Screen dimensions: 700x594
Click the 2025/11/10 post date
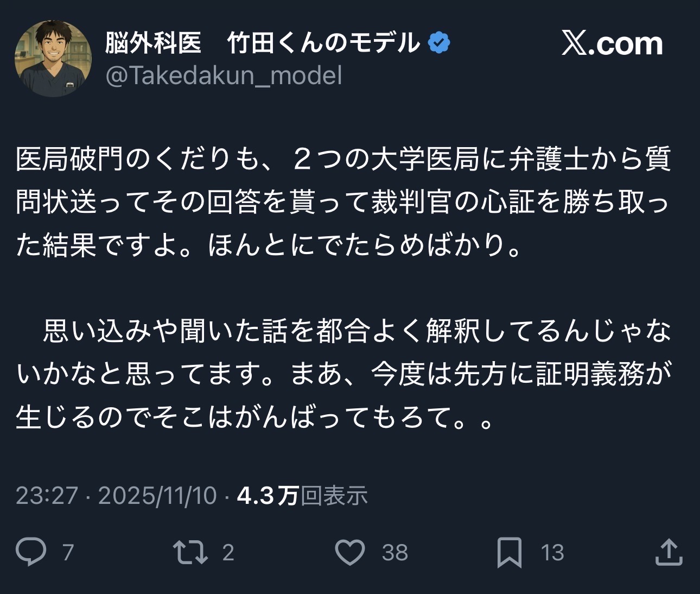coord(157,496)
